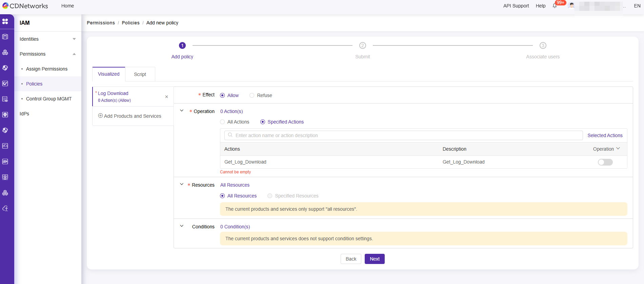The height and width of the screenshot is (284, 644).
Task: Open the notification bell with 99+ badge
Action: click(x=555, y=6)
